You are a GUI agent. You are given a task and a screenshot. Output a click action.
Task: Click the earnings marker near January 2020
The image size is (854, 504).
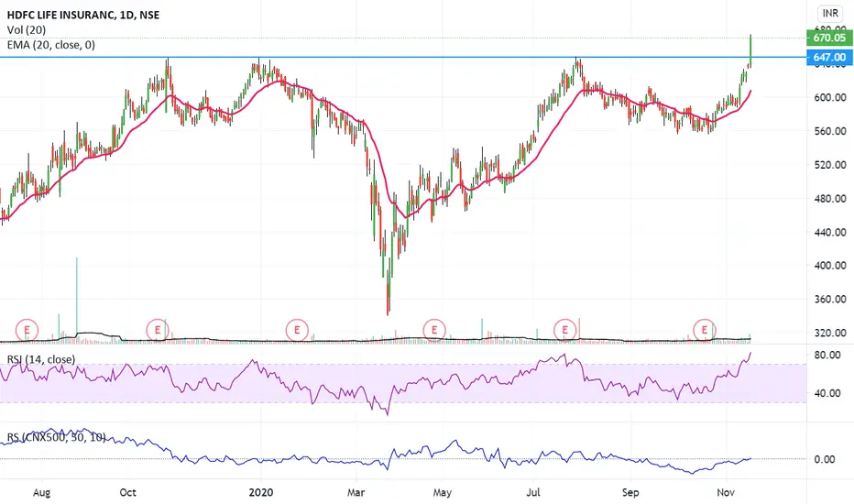coord(297,330)
